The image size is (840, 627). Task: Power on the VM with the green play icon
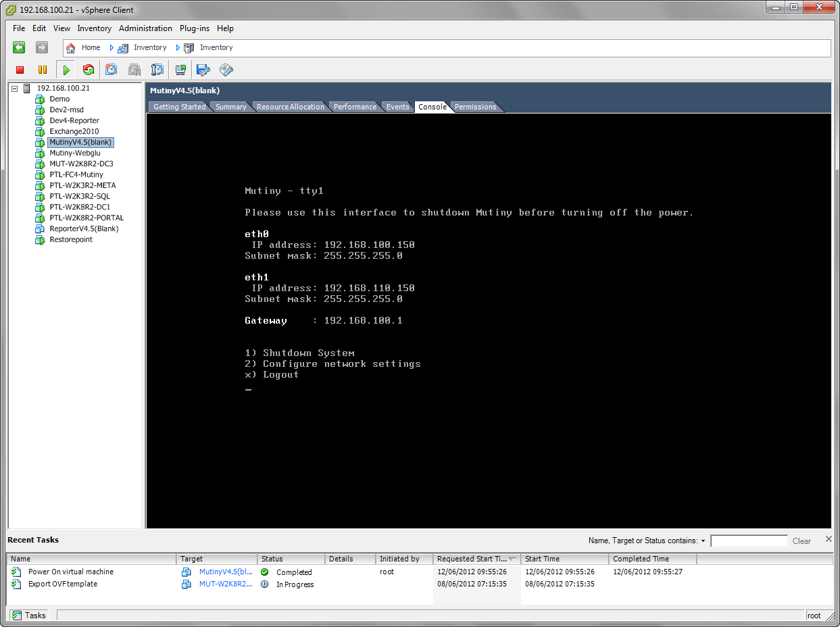pyautogui.click(x=66, y=70)
